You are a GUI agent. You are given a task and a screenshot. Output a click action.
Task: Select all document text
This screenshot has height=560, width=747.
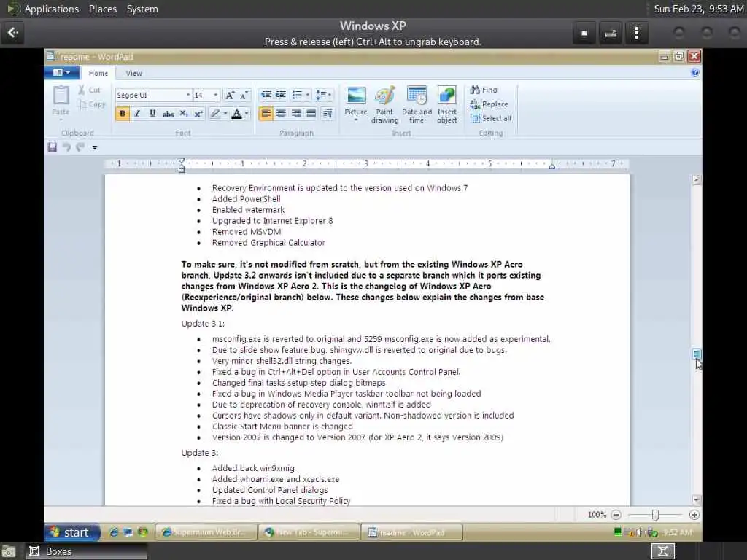(x=491, y=118)
